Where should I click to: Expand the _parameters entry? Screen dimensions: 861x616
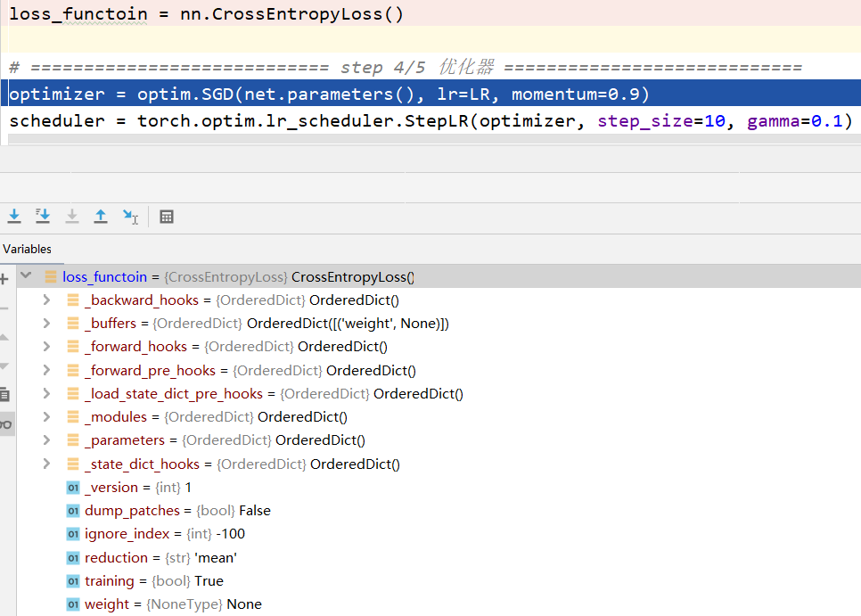(46, 439)
